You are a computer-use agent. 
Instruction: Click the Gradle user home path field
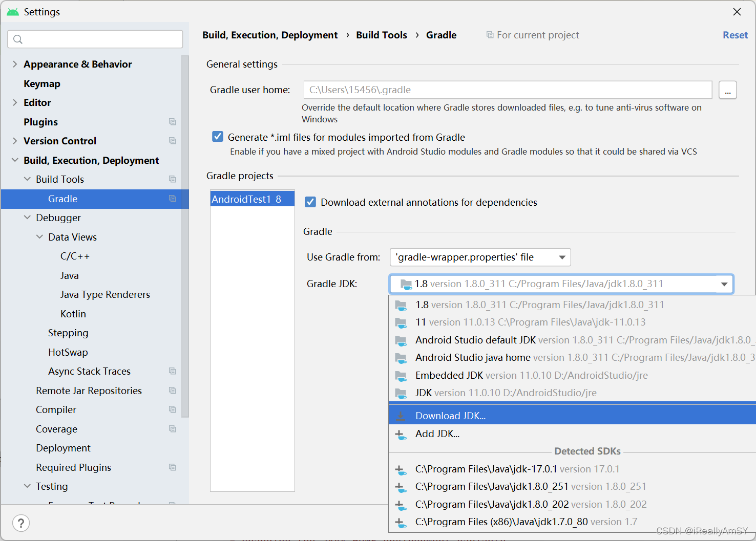pyautogui.click(x=508, y=90)
